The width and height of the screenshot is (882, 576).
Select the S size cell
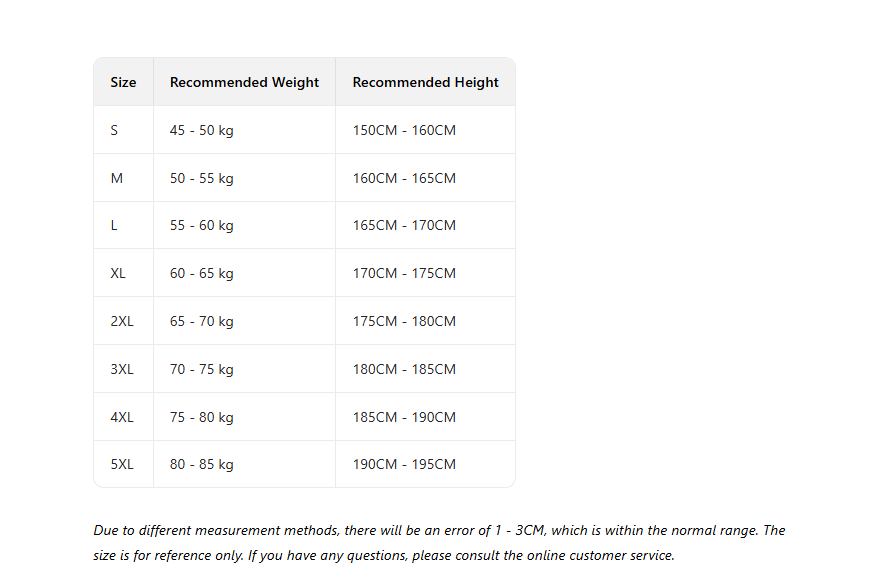pyautogui.click(x=123, y=130)
